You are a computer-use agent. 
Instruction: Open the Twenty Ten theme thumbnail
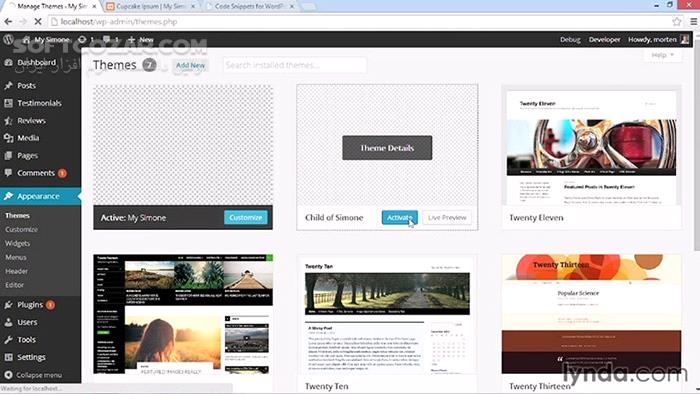[x=387, y=314]
